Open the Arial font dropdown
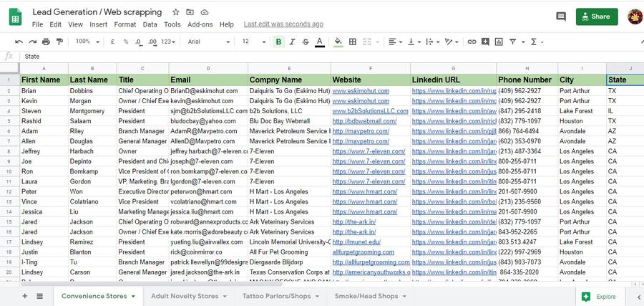Screen dimensions: 644x306 (x=209, y=42)
